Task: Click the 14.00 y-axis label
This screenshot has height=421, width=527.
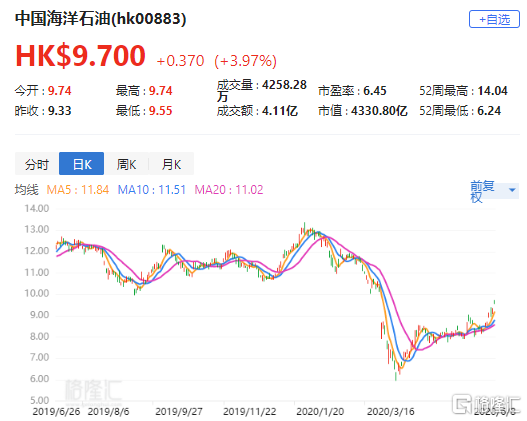Action: (x=37, y=209)
